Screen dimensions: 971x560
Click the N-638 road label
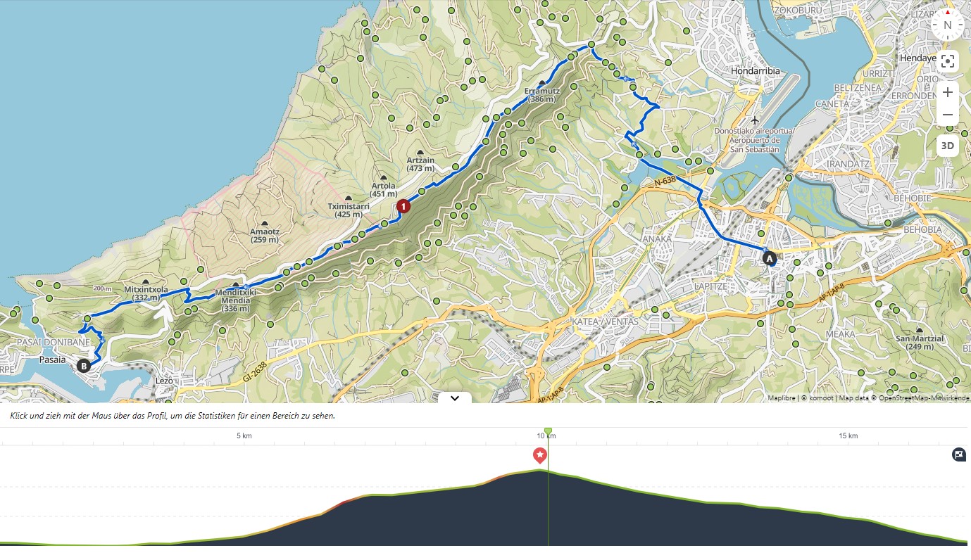point(665,182)
